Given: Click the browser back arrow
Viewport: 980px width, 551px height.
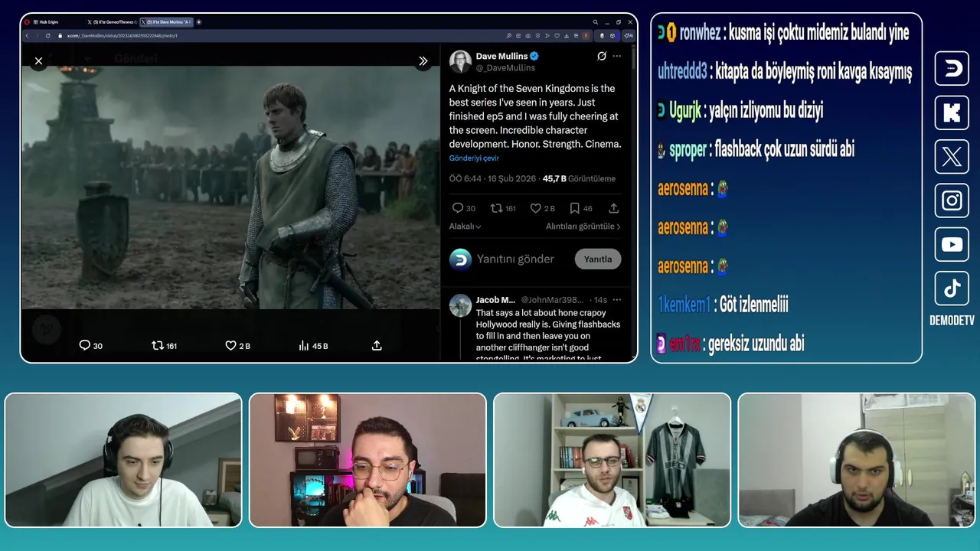Looking at the screenshot, I should point(28,35).
